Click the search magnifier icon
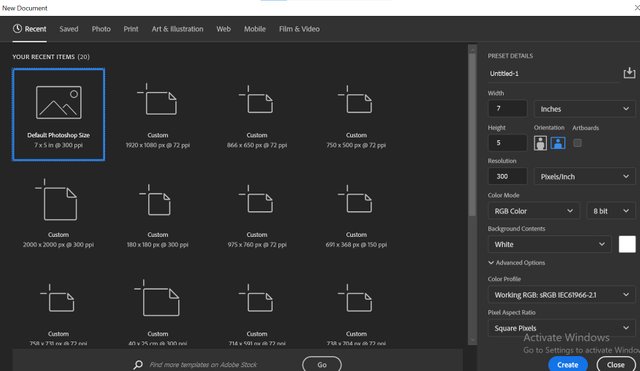Viewport: 640px width, 371px height. [x=138, y=364]
